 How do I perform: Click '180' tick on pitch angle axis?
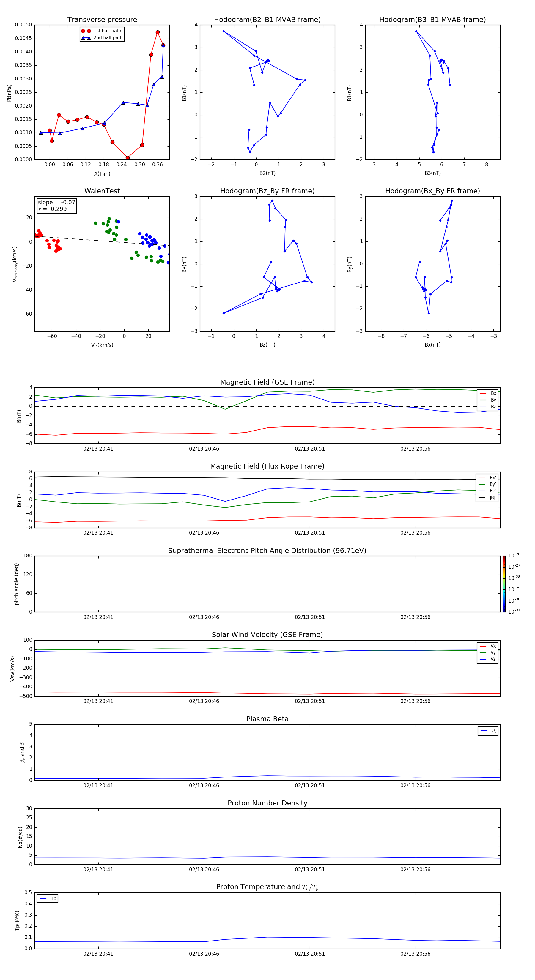point(28,556)
